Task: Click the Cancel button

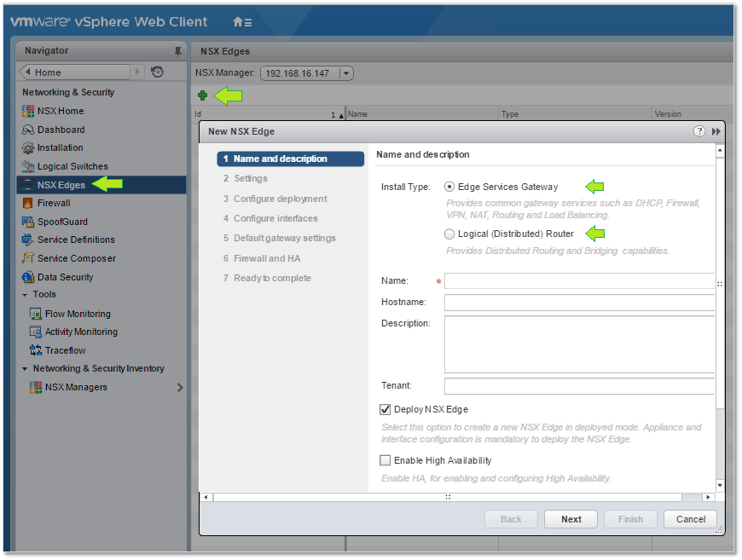Action: (x=691, y=519)
